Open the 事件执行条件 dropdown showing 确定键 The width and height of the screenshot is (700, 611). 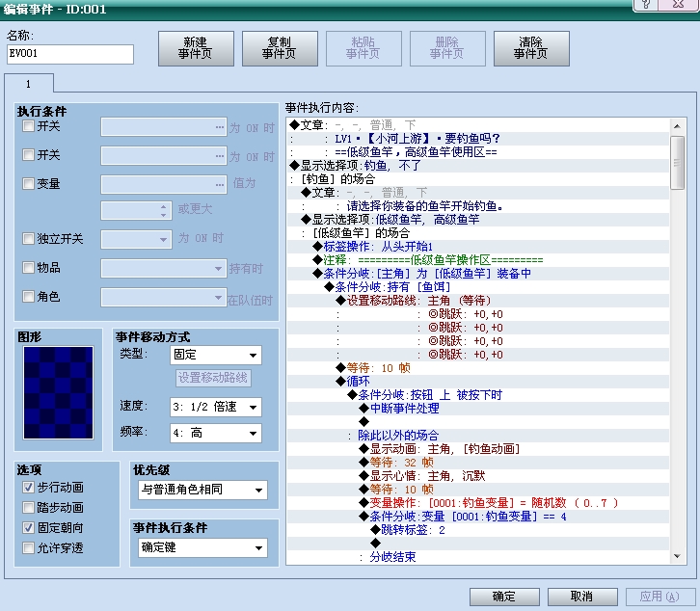(202, 547)
